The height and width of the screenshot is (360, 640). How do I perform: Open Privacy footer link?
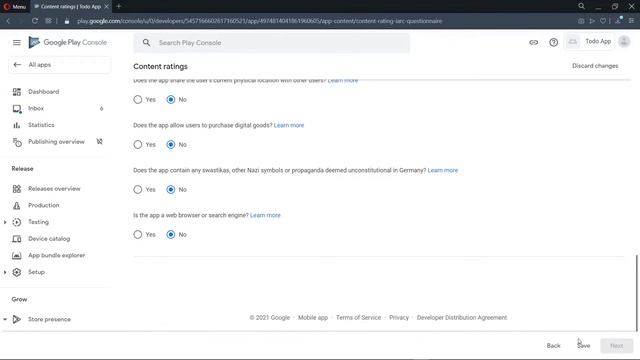click(399, 318)
